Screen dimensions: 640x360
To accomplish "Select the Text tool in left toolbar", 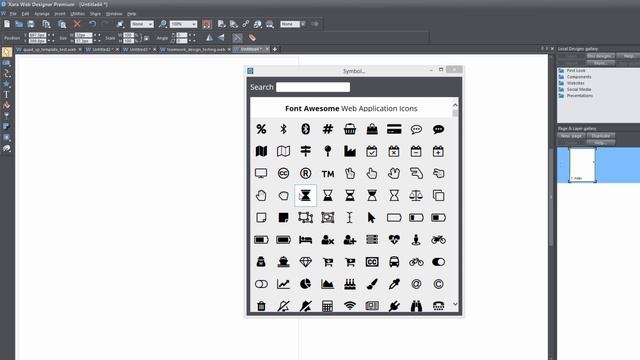I will [7, 95].
